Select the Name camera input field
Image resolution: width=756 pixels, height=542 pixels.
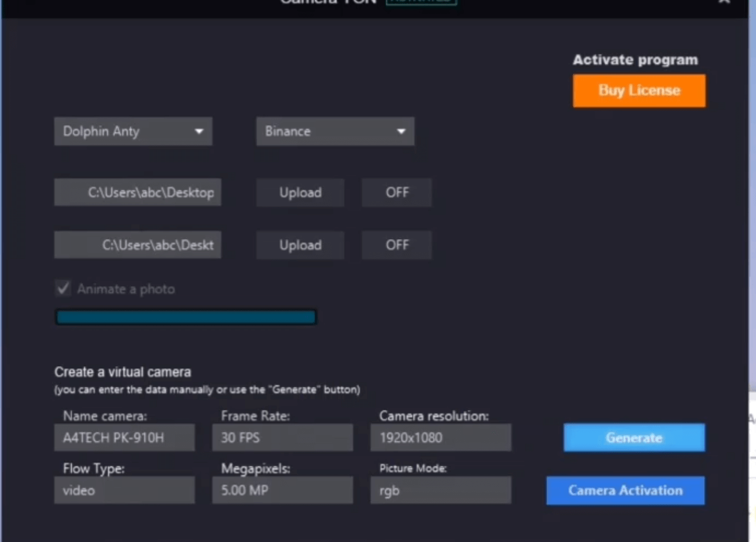124,438
